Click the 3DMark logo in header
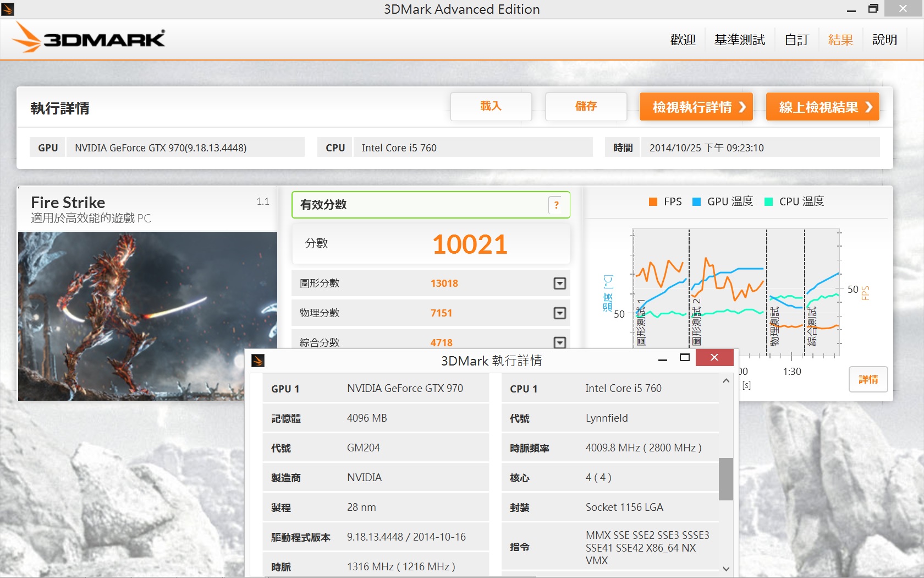The height and width of the screenshot is (578, 924). pos(88,37)
